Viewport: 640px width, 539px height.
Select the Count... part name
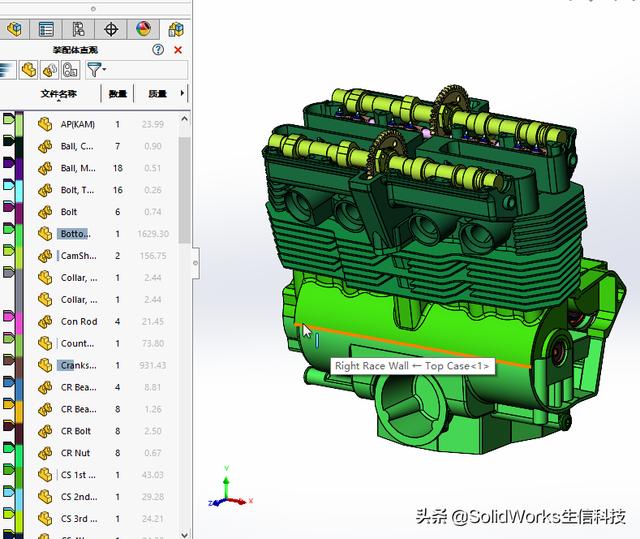(77, 344)
